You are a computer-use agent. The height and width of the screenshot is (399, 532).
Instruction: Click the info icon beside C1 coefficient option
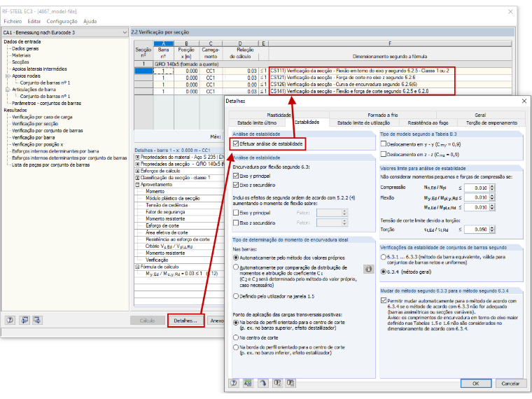(x=368, y=269)
